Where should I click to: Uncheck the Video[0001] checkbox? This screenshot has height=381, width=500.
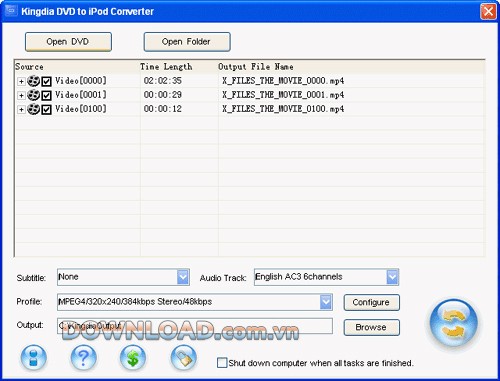tap(46, 95)
